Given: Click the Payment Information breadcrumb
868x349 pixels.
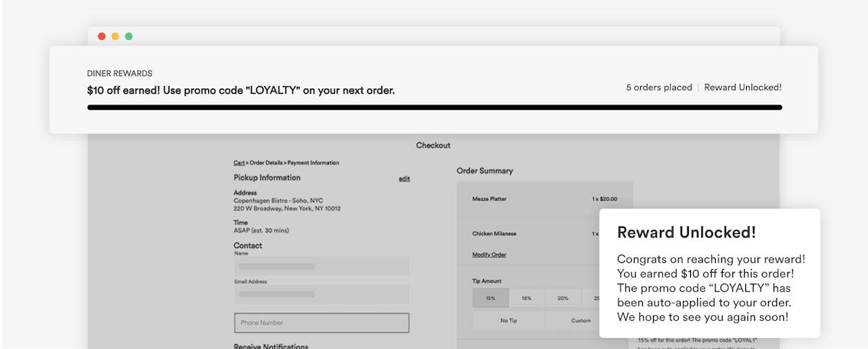Looking at the screenshot, I should pyautogui.click(x=313, y=163).
